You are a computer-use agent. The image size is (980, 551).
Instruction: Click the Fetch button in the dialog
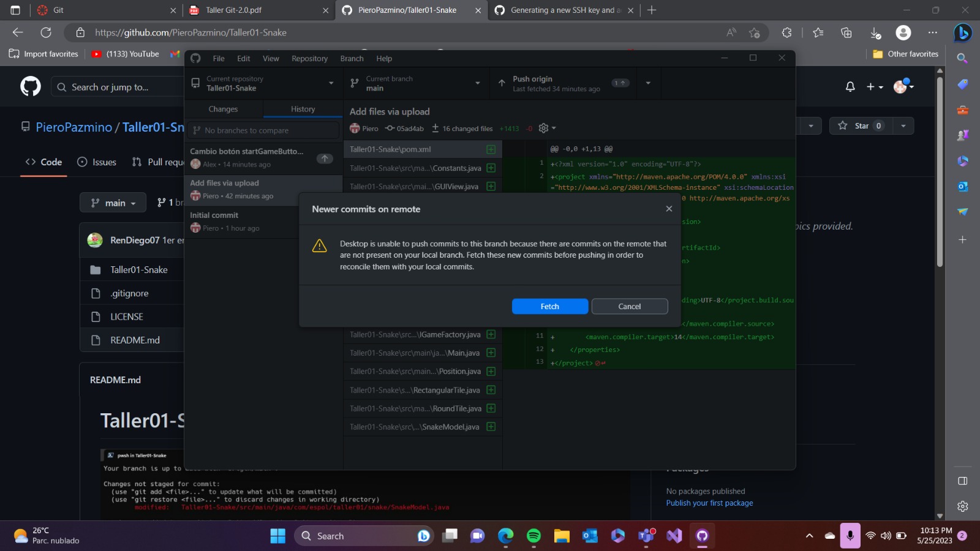coord(549,306)
